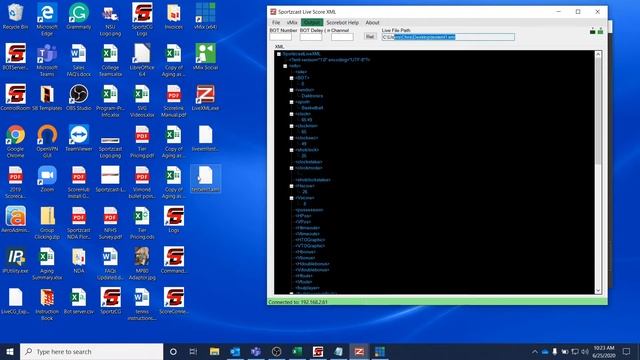Viewport: 640px width, 360px height.
Task: Select the Zoom desktop shortcut
Action: 47,179
